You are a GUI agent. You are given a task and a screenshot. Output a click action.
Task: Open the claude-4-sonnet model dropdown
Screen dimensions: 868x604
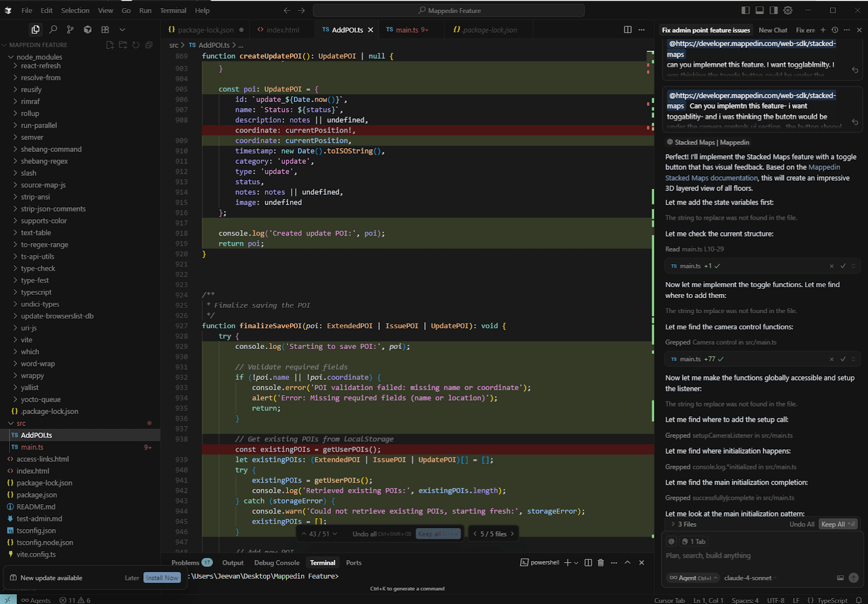(750, 578)
